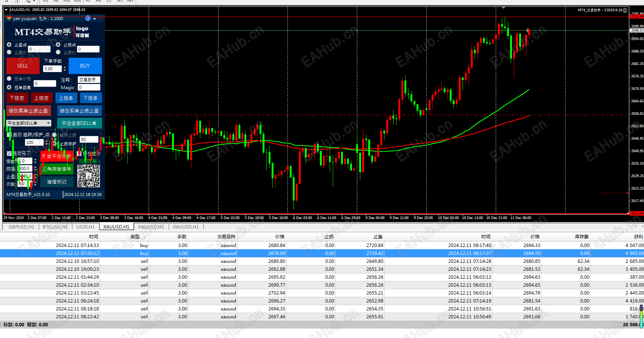This screenshot has height=338, width=644.
Task: Adjust the 倍数 stepper arrows
Action: pos(35,161)
